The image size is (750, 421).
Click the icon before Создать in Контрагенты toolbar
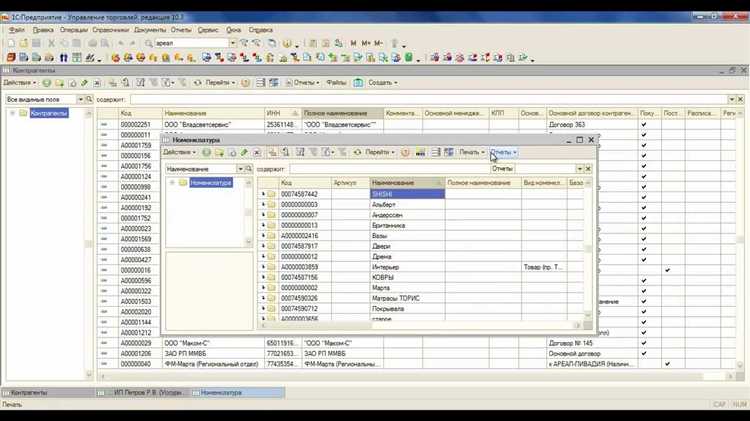click(358, 83)
